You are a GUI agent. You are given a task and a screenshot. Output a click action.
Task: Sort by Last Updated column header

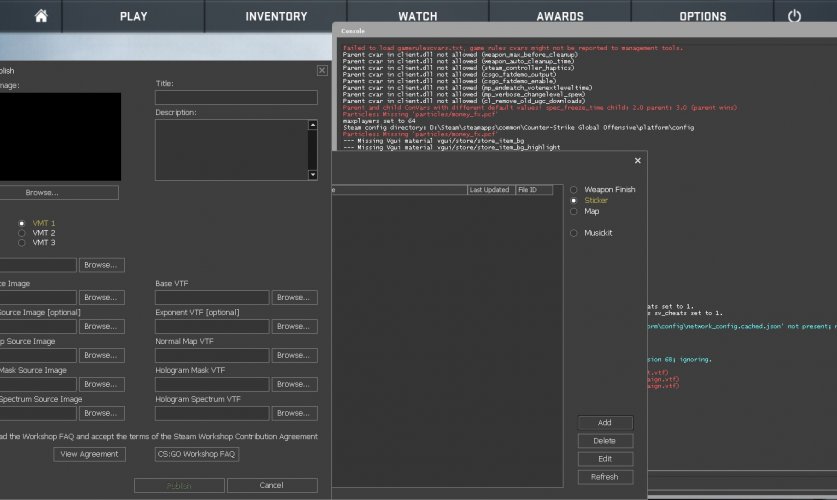[x=490, y=189]
